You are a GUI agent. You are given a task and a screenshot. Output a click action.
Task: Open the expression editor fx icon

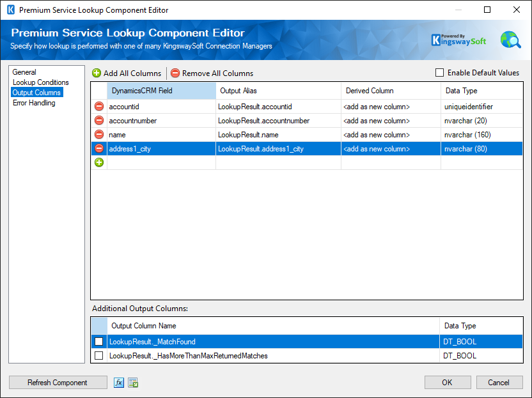(119, 383)
